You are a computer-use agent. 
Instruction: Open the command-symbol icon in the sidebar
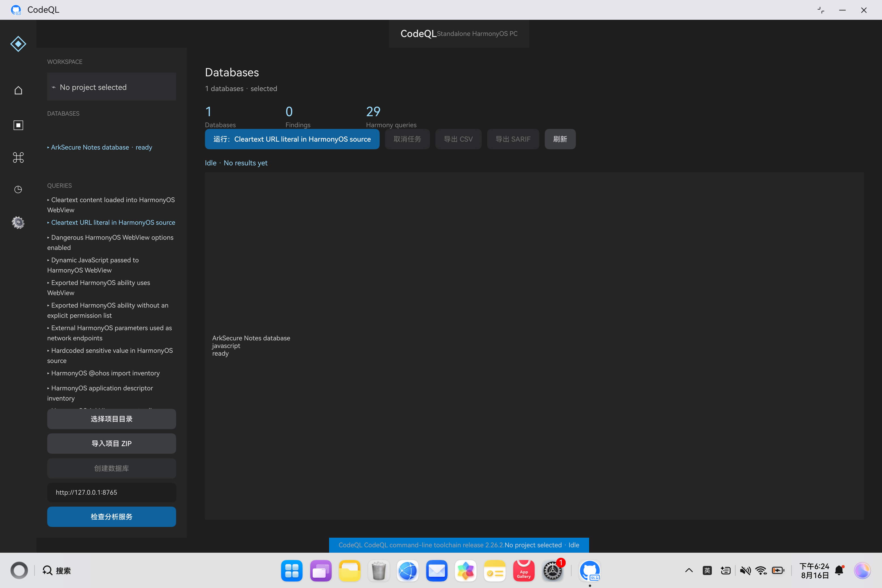pyautogui.click(x=18, y=157)
